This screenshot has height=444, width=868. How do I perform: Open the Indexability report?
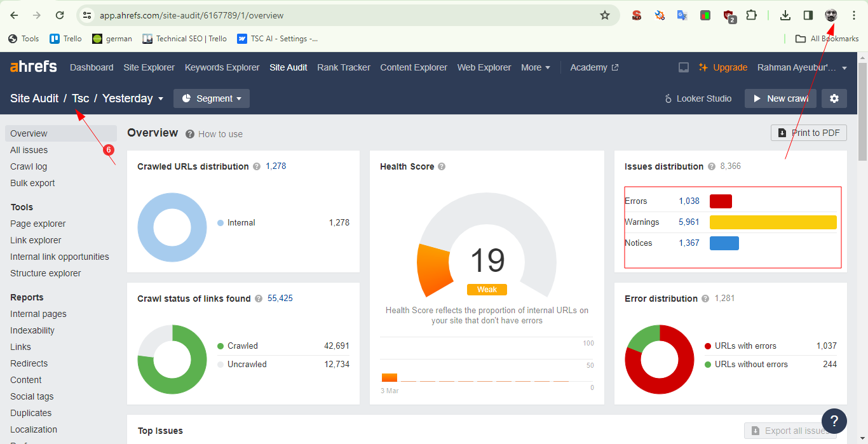[32, 330]
